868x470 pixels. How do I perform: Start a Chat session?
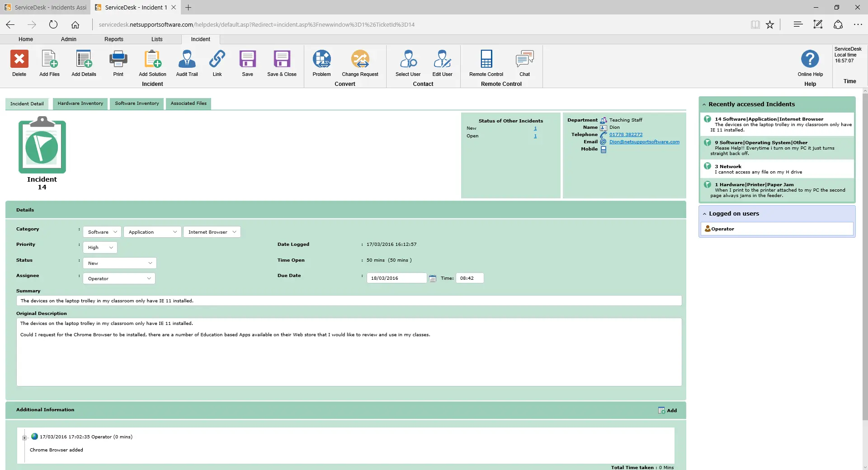click(x=524, y=62)
